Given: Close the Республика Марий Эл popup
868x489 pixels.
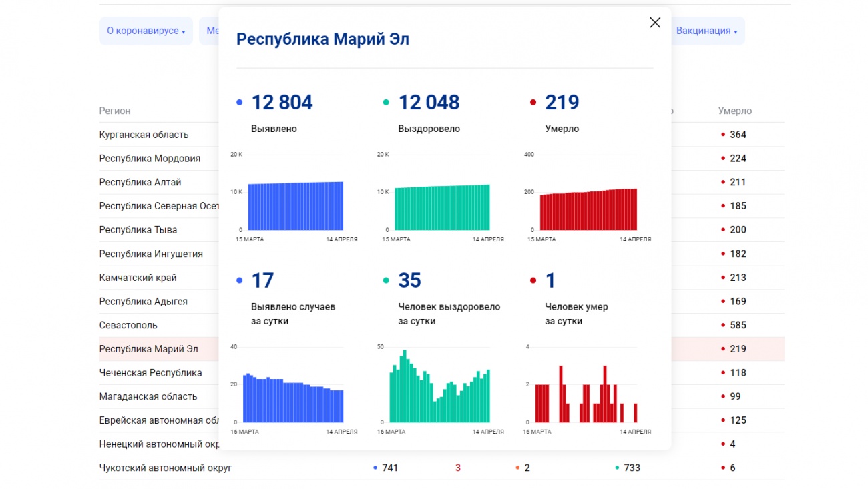Looking at the screenshot, I should [655, 23].
